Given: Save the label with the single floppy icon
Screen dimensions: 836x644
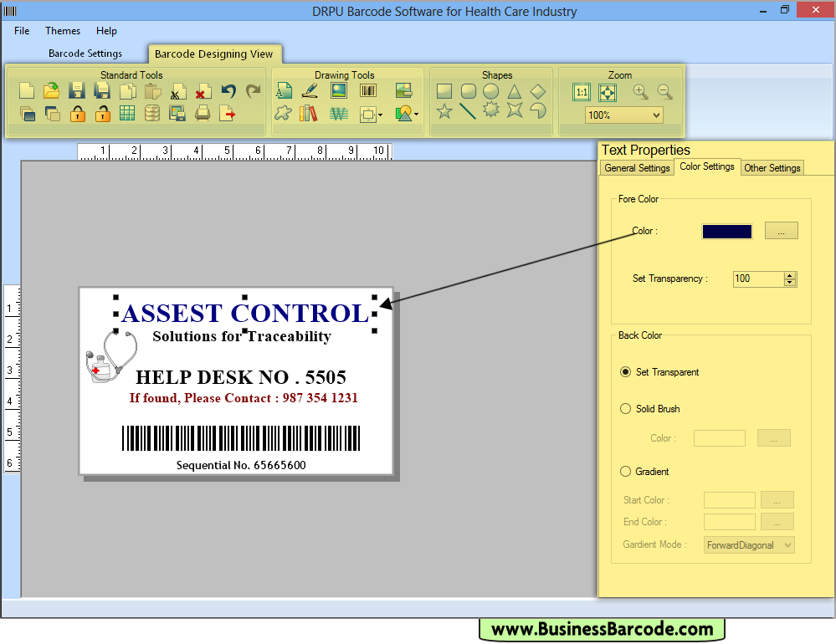Looking at the screenshot, I should (x=77, y=91).
